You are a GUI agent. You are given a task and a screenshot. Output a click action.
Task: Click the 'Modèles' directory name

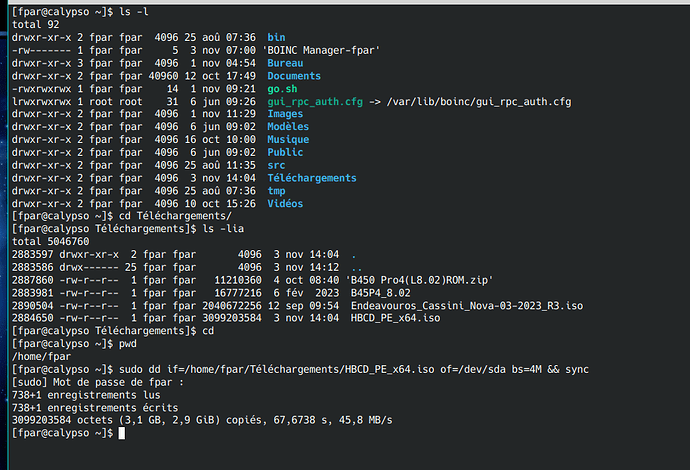point(288,127)
